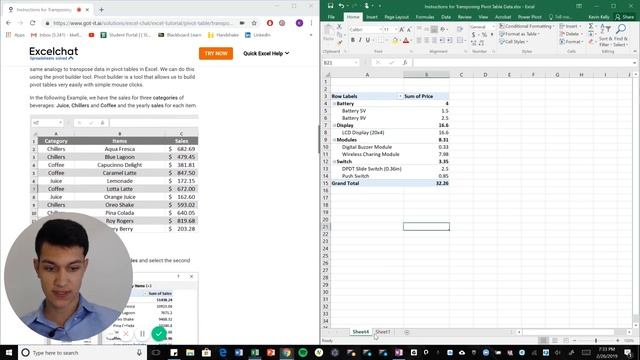Add a new sheet in Excel
This screenshot has width=640, height=360.
[x=407, y=332]
